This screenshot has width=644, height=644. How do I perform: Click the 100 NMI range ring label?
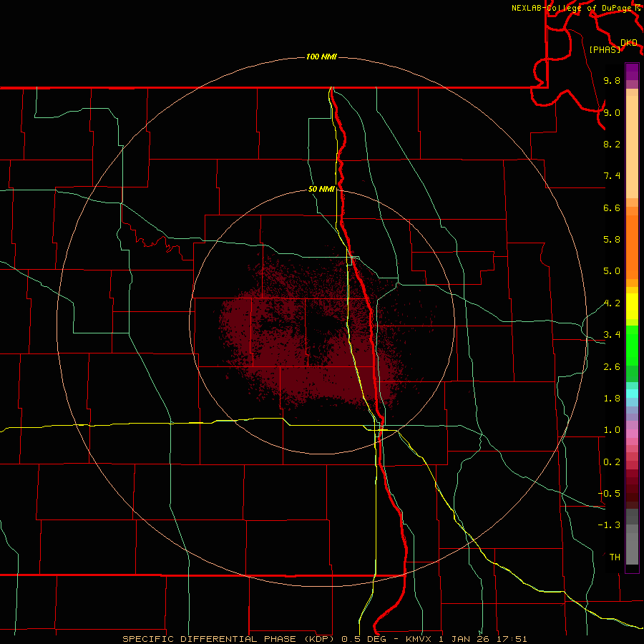(x=321, y=57)
